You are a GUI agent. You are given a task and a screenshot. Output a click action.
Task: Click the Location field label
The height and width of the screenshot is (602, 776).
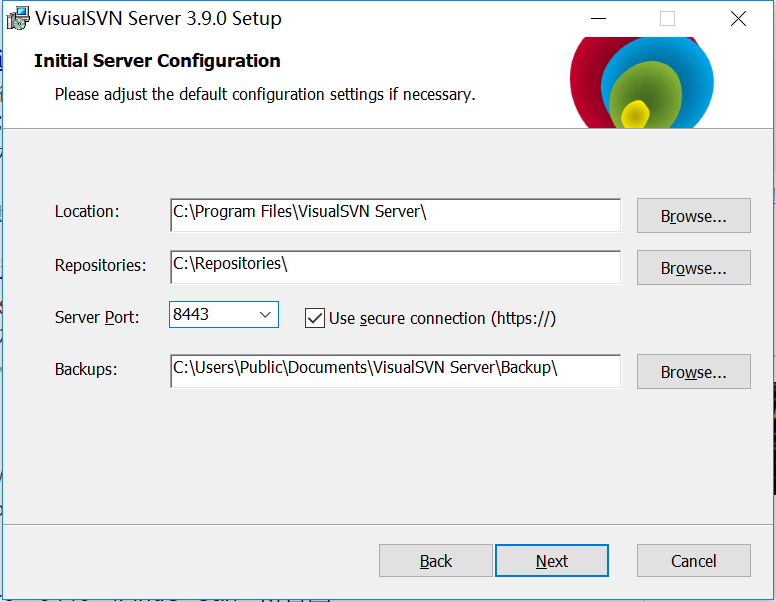coord(87,212)
